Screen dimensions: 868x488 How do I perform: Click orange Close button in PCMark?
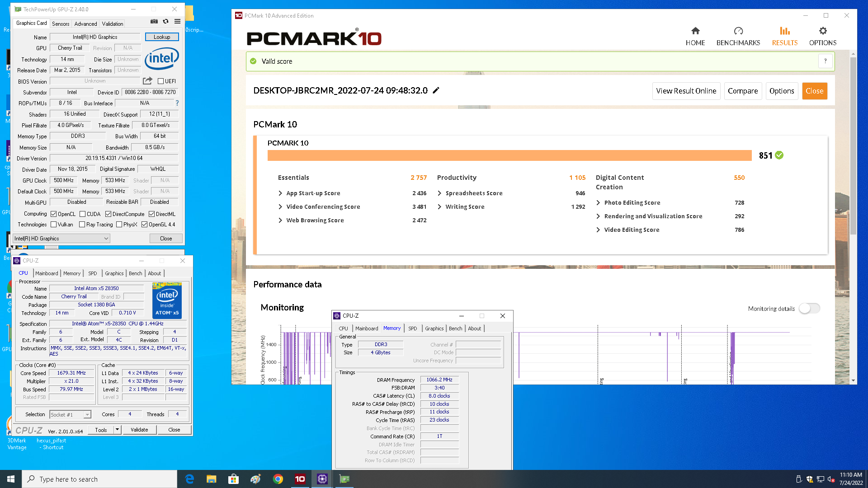click(814, 91)
